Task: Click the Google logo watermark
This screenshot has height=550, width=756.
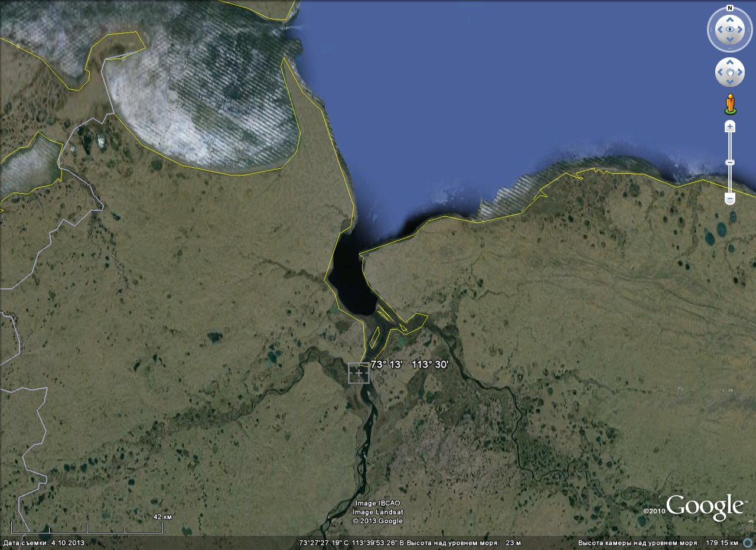Action: click(x=705, y=507)
